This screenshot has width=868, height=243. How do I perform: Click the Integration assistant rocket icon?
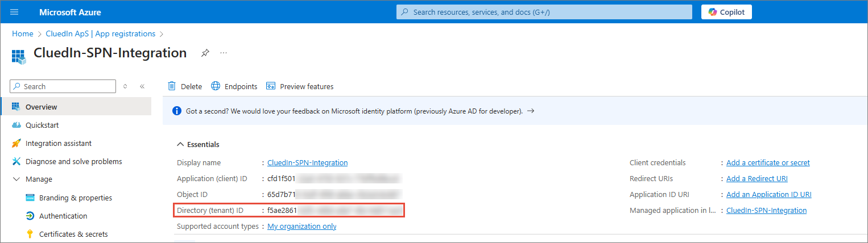coord(16,143)
